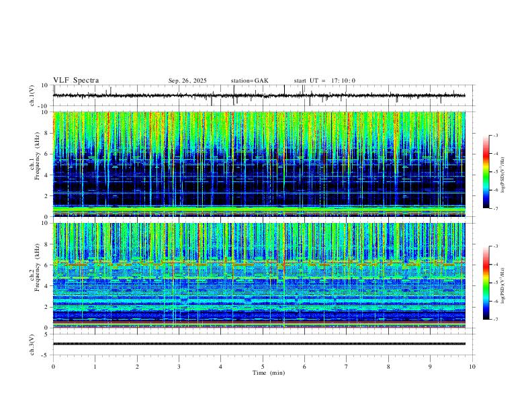Click the ch.3 flat black trace band
The image size is (532, 411).
(x=259, y=344)
